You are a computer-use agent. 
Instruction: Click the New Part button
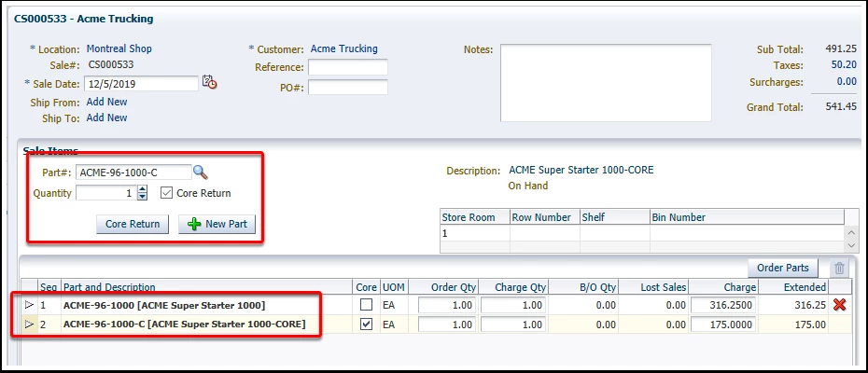(x=217, y=224)
